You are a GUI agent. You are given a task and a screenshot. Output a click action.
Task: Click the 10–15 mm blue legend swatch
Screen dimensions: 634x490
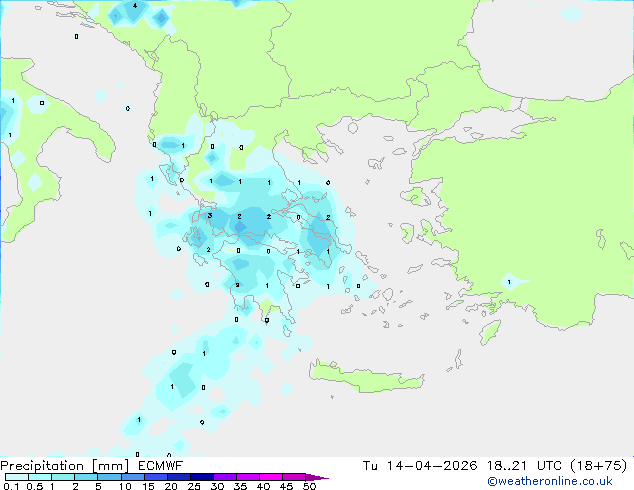(132, 477)
